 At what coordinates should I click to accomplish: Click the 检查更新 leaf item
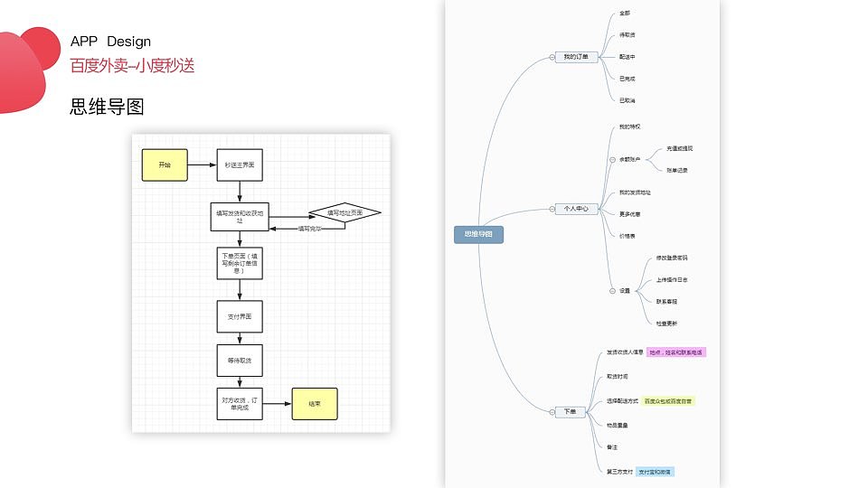click(667, 324)
